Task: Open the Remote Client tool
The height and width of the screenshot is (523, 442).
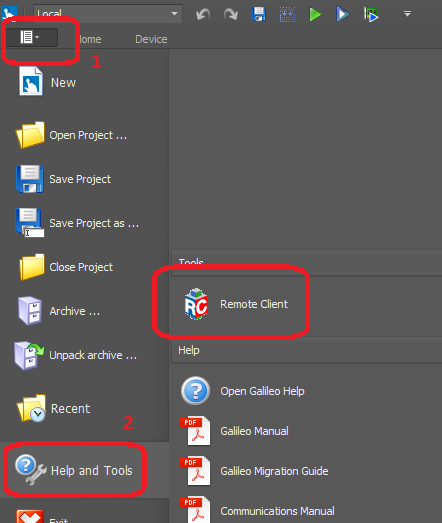Action: tap(237, 304)
